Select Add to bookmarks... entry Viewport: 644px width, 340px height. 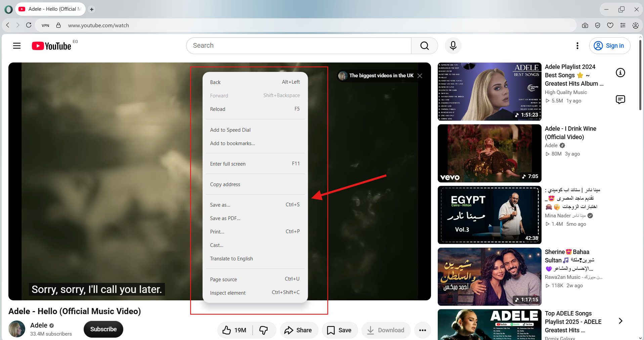click(255, 143)
